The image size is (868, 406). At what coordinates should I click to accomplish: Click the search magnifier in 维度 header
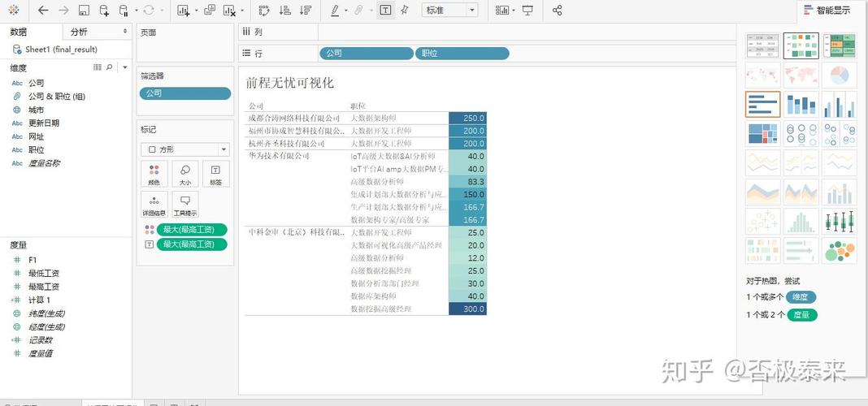pyautogui.click(x=110, y=67)
